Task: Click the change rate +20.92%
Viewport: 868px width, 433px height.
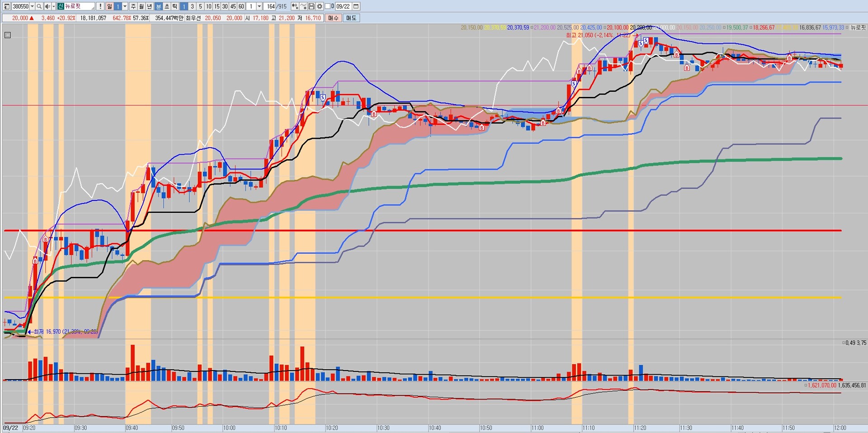Action: [x=66, y=18]
